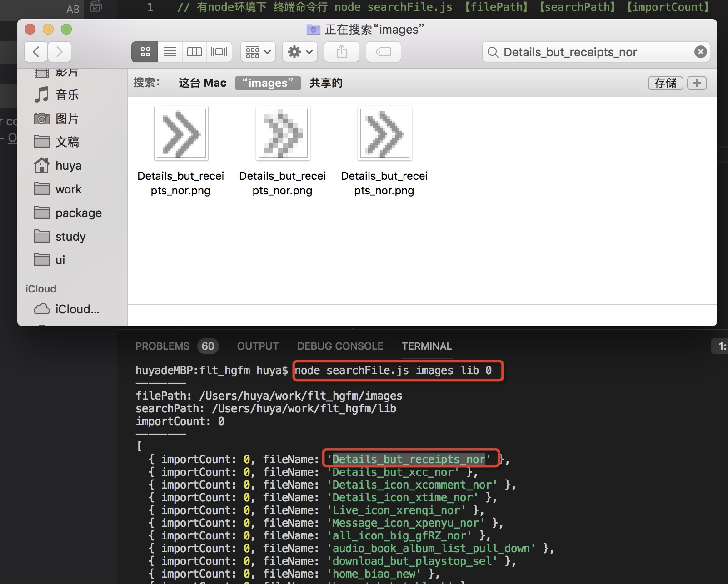Open the package folder in sidebar
Screen dimensions: 728x584
pyautogui.click(x=78, y=213)
